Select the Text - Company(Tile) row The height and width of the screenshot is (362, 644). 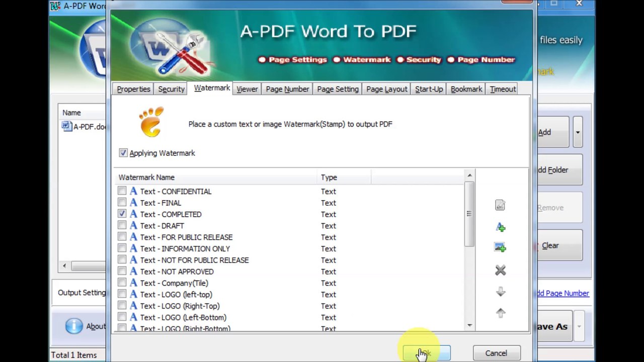coord(290,283)
